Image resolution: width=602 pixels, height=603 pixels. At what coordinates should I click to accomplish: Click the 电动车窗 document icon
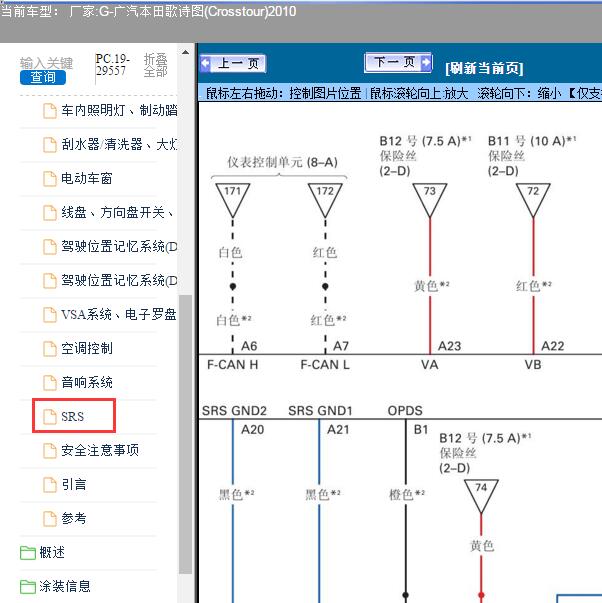tap(50, 179)
